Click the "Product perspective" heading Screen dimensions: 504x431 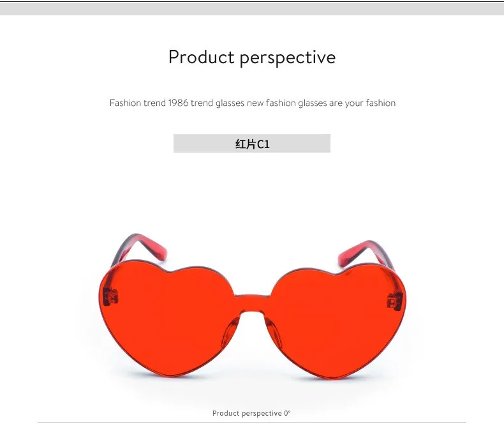[252, 57]
